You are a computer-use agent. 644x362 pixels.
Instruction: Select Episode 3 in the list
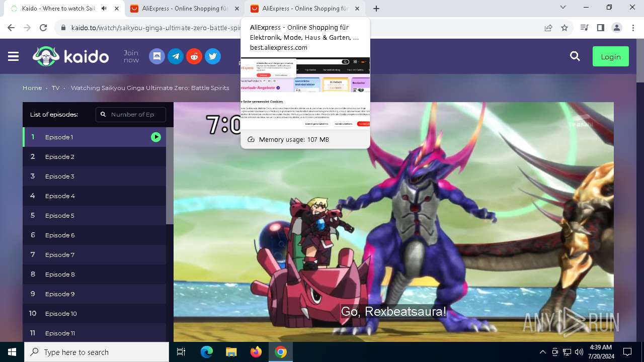click(94, 176)
